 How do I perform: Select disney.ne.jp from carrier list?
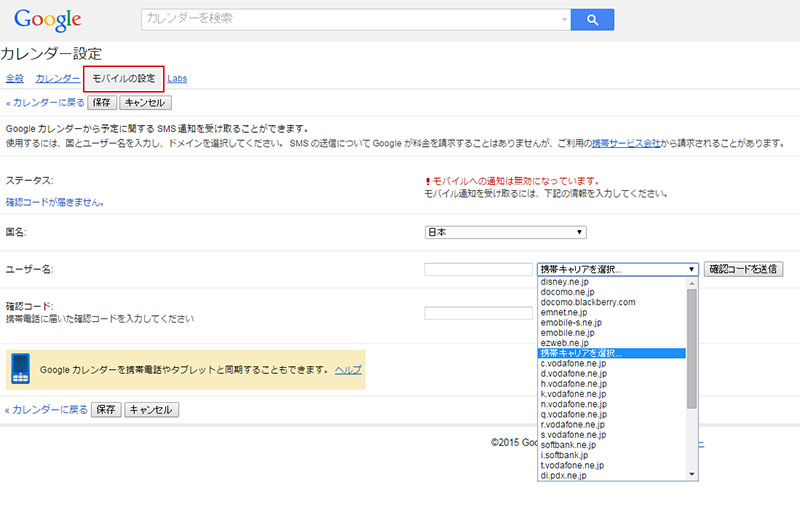[612, 282]
